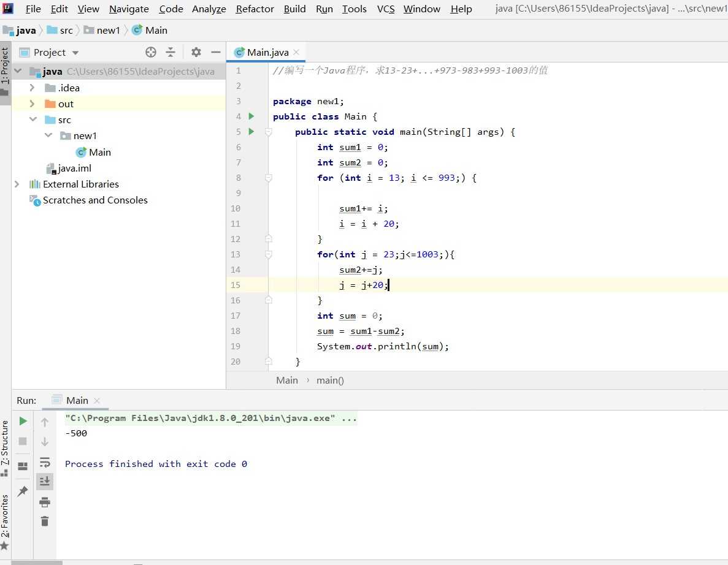Click the Locate/Select Opened File crosshair icon

coord(150,52)
